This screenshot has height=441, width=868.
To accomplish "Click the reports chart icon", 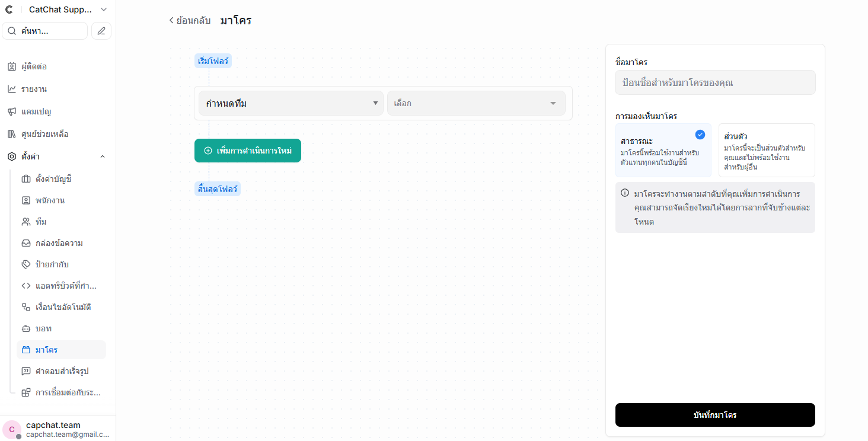I will coord(12,89).
